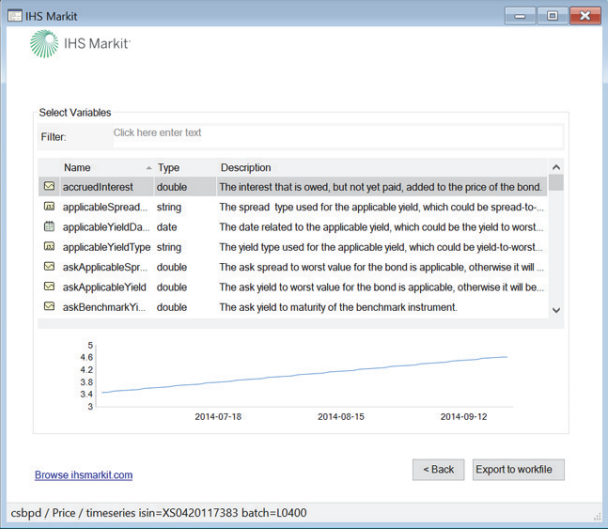Click the IHS Markit title bar window icon
Viewport: 608px width, 529px height.
click(x=15, y=16)
